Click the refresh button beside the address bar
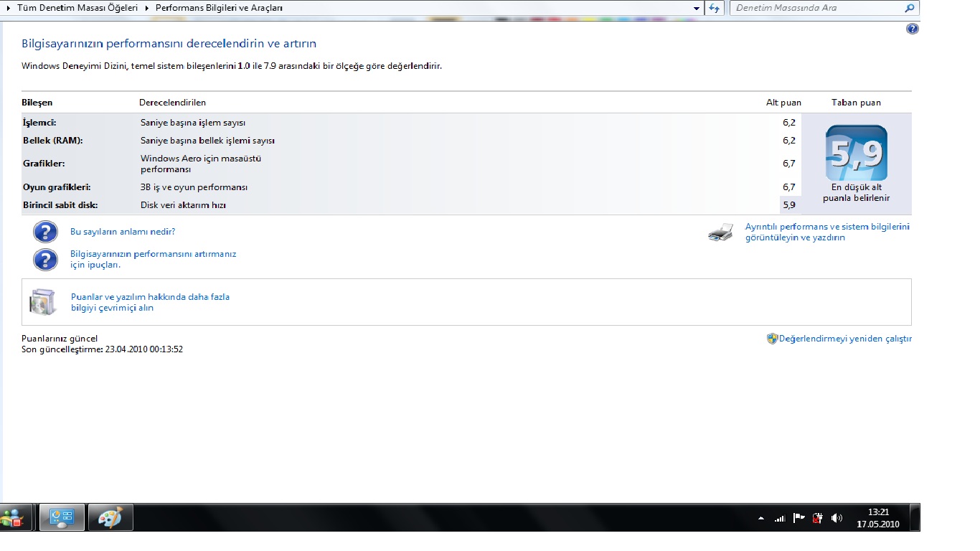This screenshot has height=551, width=980. click(714, 8)
